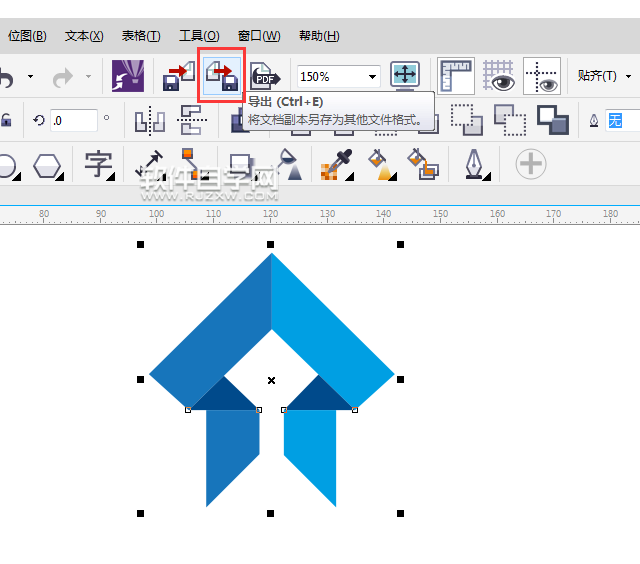The width and height of the screenshot is (640, 564).
Task: Open the Corel search content icon
Action: pos(127,76)
